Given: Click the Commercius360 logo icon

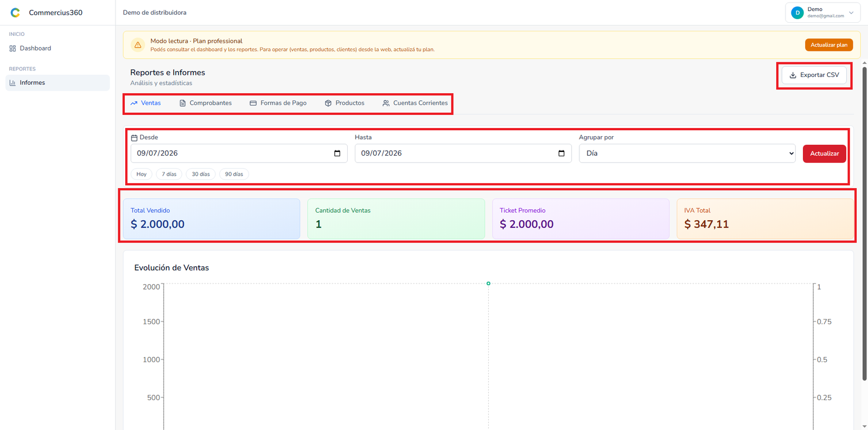Looking at the screenshot, I should point(15,12).
